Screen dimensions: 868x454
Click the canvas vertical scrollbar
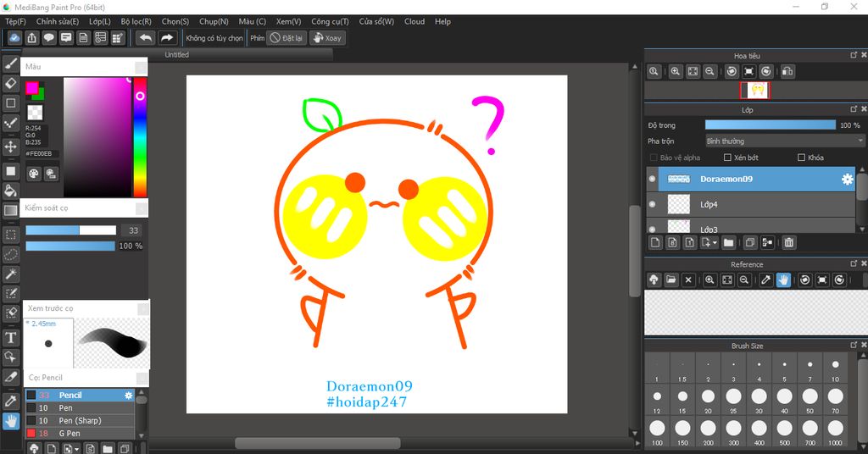point(634,251)
